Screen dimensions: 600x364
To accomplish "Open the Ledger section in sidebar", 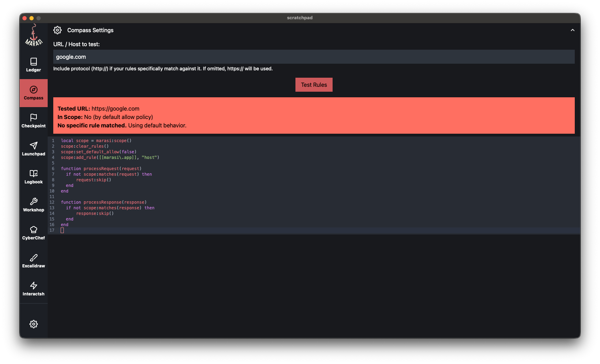I will 34,65.
